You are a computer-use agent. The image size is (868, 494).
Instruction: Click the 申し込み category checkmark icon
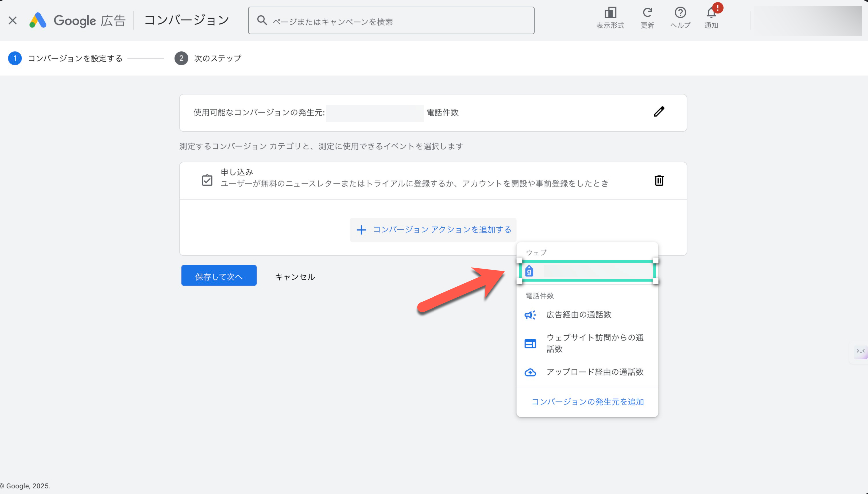pos(207,180)
